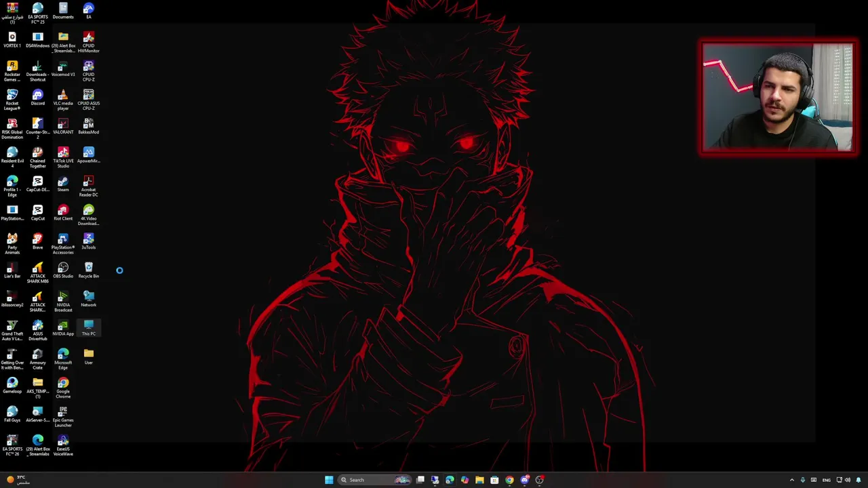Open EA SPORTS FC 25 desktop shortcut
Image resolution: width=868 pixels, height=488 pixels.
pyautogui.click(x=37, y=13)
